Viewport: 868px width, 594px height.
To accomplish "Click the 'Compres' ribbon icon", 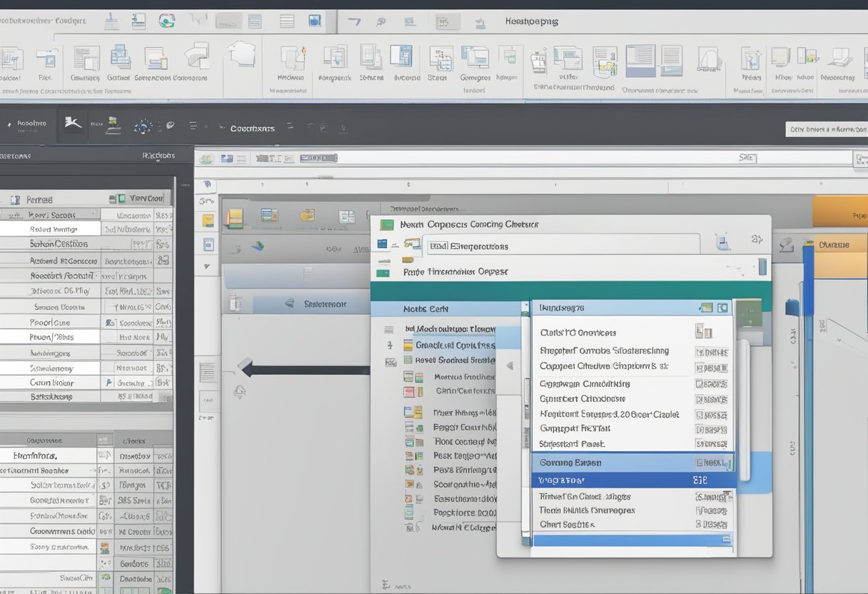I will [x=473, y=58].
